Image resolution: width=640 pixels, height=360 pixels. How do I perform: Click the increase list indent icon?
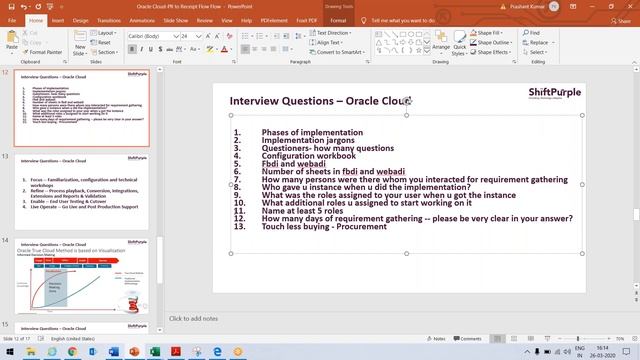[x=286, y=36]
